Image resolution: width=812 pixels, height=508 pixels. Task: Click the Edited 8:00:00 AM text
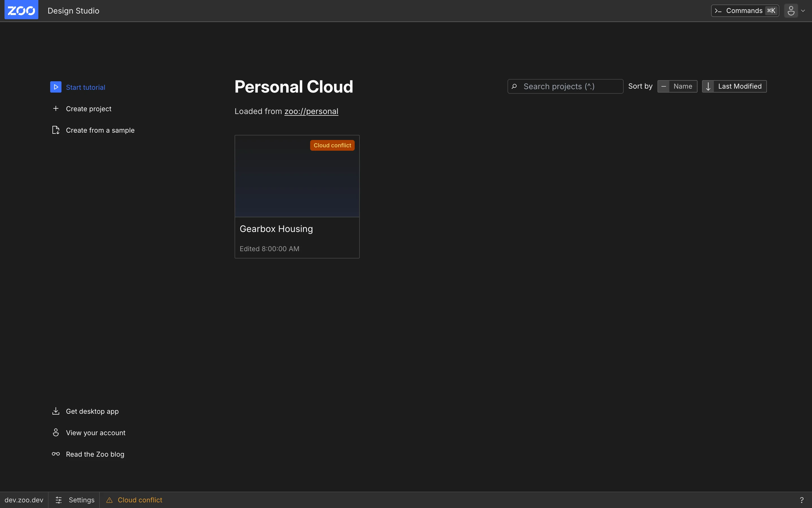pyautogui.click(x=270, y=249)
